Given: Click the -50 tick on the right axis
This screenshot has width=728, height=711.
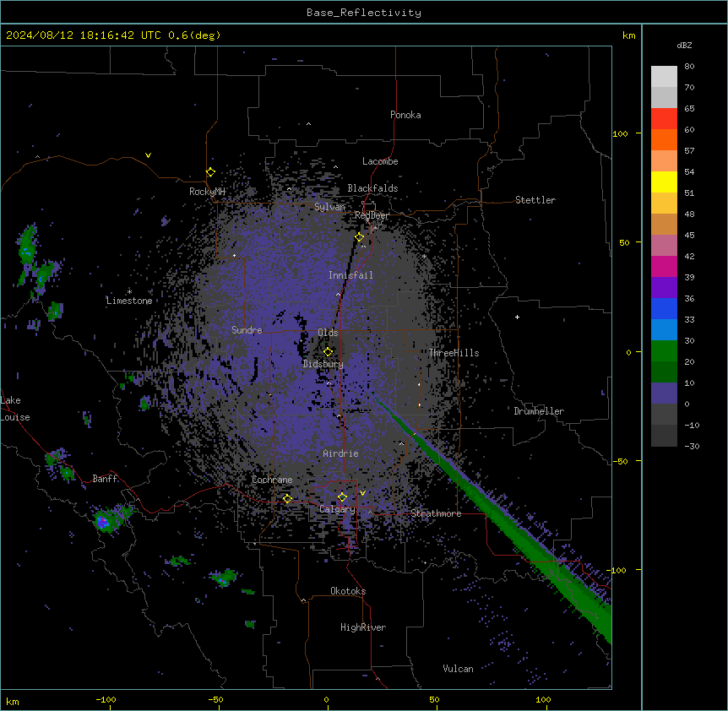Looking at the screenshot, I should (620, 461).
